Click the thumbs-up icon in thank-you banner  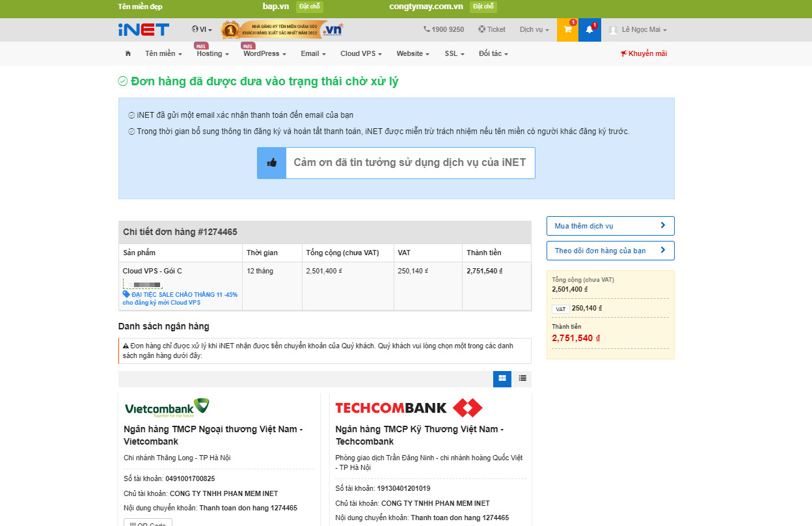coord(272,163)
